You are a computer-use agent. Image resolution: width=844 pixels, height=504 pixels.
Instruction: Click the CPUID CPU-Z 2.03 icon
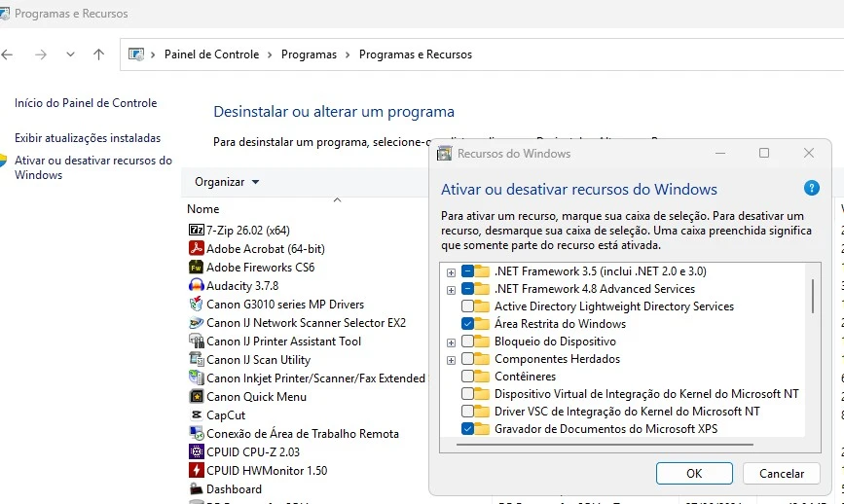point(196,451)
